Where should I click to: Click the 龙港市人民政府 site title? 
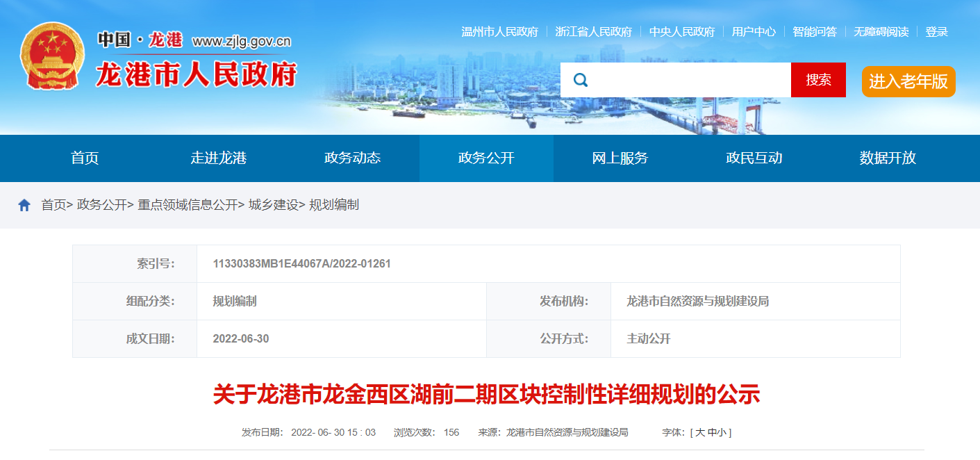point(196,74)
